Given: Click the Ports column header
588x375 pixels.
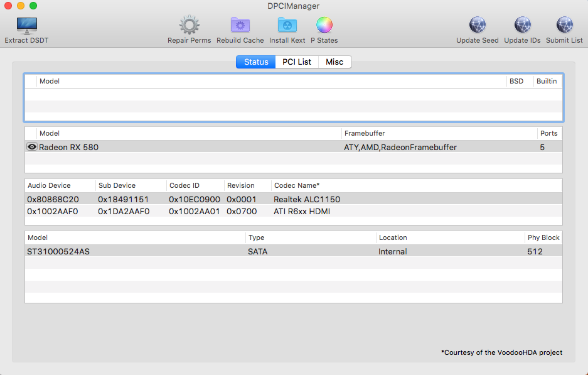Looking at the screenshot, I should click(549, 133).
